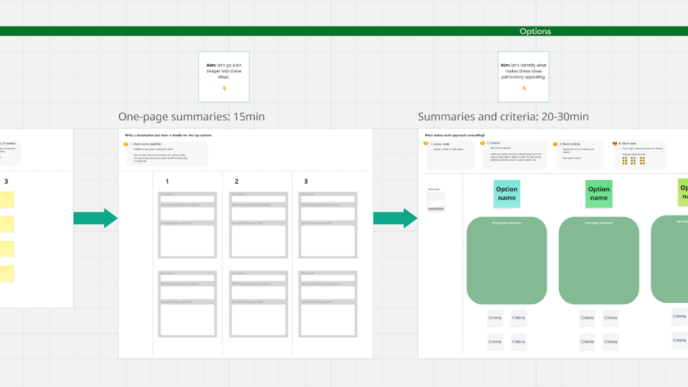Image resolution: width=688 pixels, height=387 pixels.
Task: Select the number '3' in the leftmost frame
Action: [6, 181]
